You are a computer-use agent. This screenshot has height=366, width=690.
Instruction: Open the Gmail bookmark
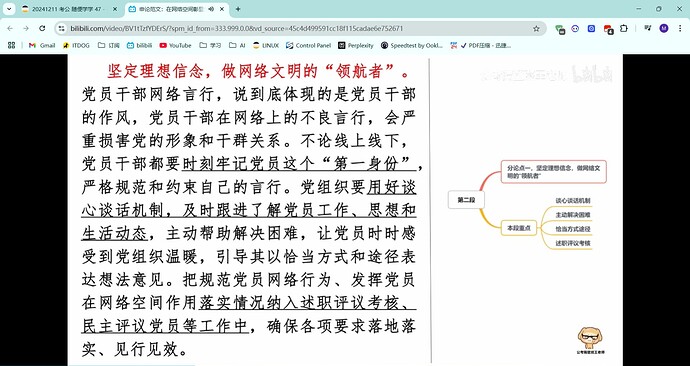(42, 45)
